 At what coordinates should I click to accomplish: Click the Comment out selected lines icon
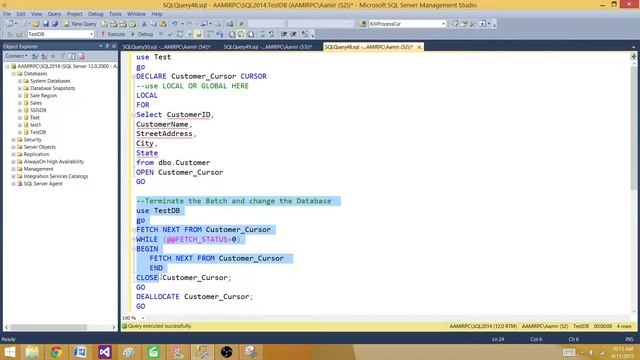click(x=262, y=34)
